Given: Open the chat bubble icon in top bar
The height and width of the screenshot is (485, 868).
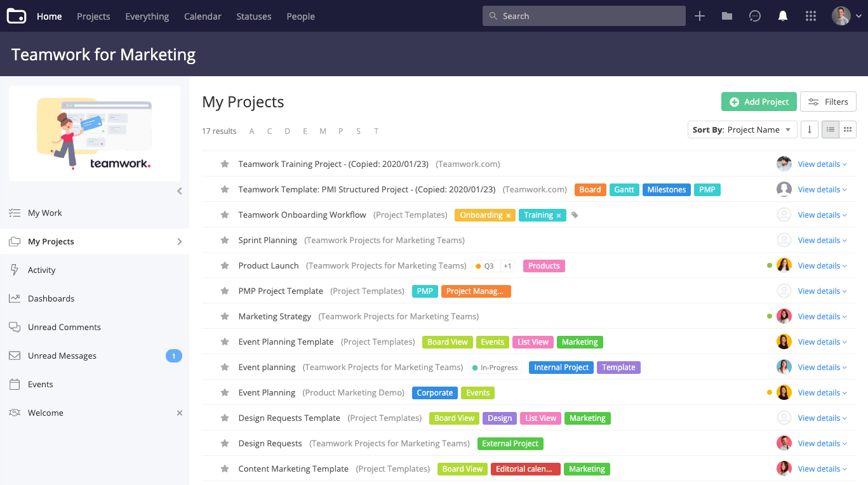Looking at the screenshot, I should (755, 16).
